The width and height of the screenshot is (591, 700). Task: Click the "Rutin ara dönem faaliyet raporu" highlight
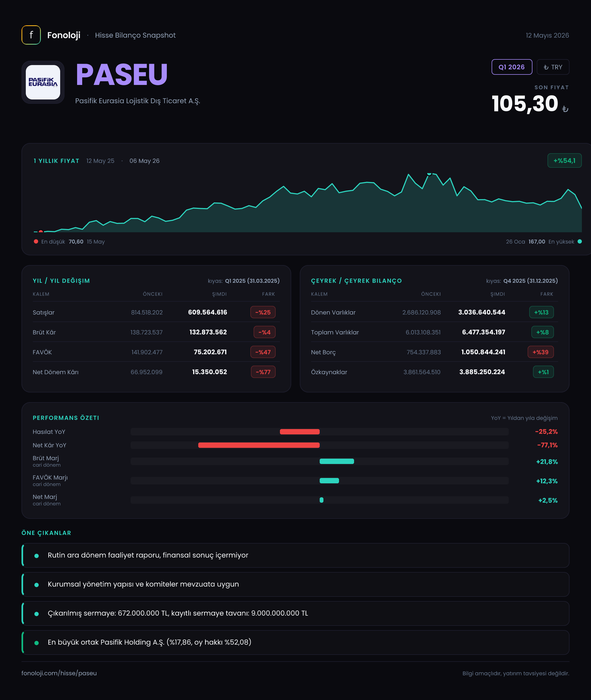[x=295, y=555]
